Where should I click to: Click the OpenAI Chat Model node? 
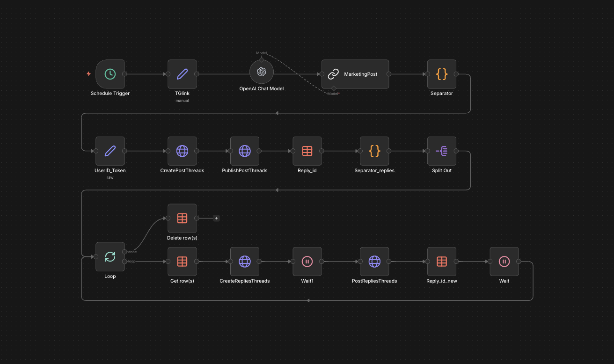[262, 72]
